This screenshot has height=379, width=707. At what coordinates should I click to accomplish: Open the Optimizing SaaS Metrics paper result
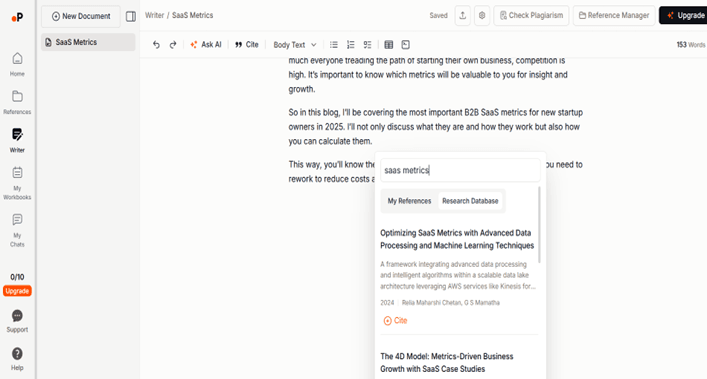point(457,239)
